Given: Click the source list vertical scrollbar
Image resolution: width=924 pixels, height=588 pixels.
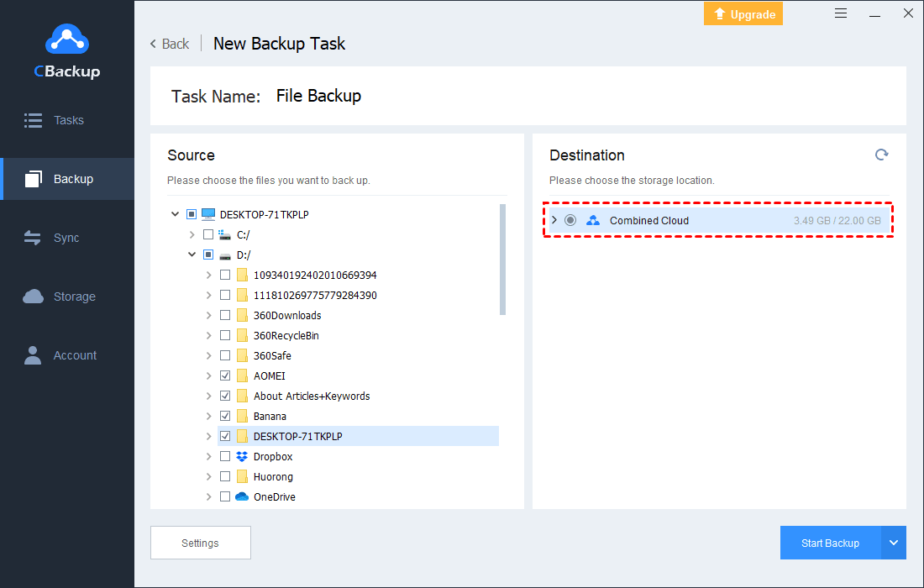Looking at the screenshot, I should coord(502,259).
